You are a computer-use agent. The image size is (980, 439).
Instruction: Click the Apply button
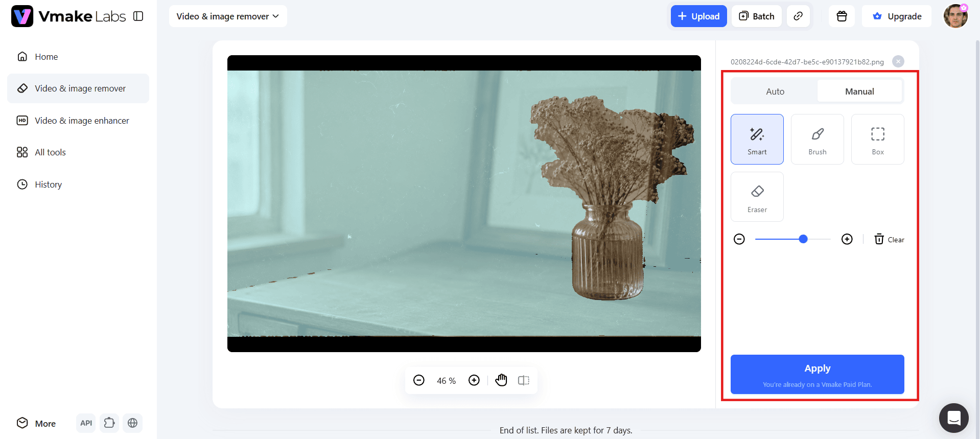click(x=817, y=374)
